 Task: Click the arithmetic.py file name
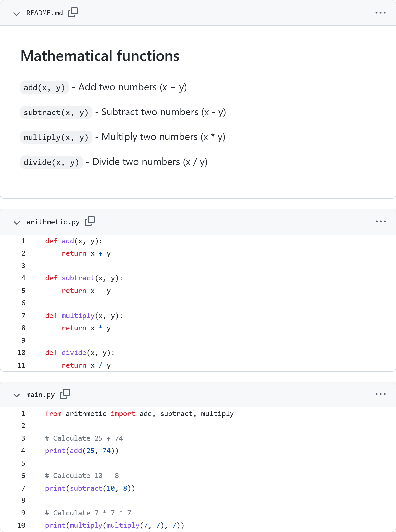53,222
